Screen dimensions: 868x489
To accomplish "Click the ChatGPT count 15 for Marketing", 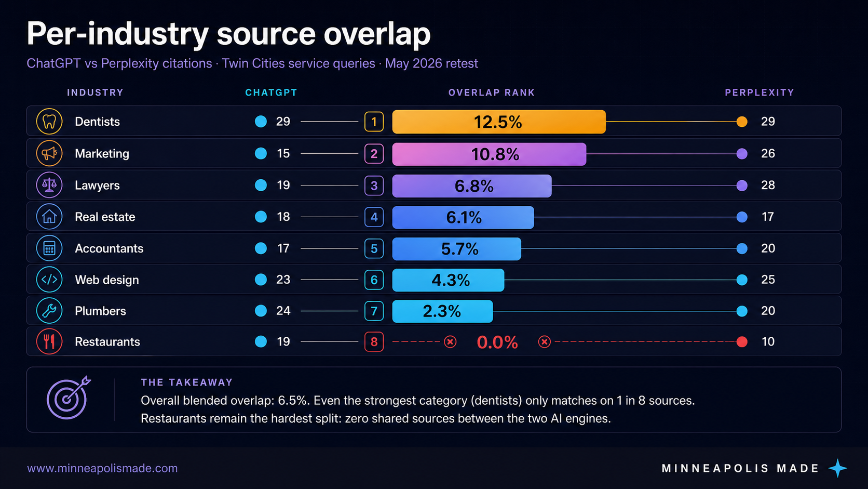I will click(x=283, y=153).
